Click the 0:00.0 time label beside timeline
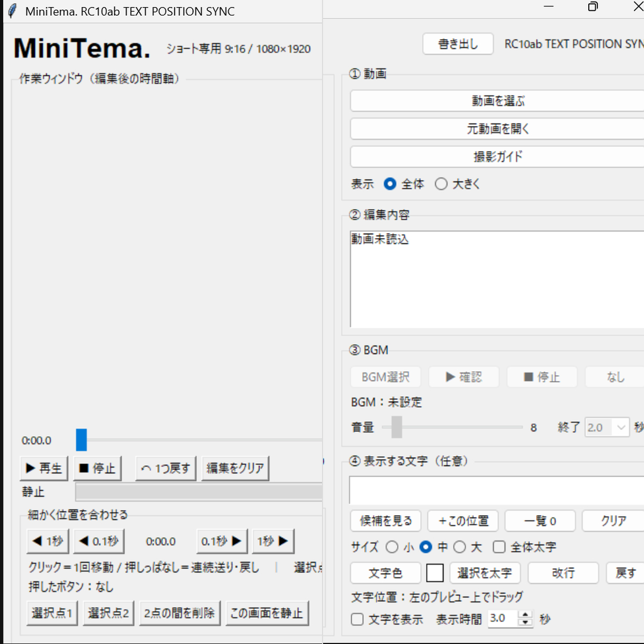644x644 pixels. click(x=36, y=441)
